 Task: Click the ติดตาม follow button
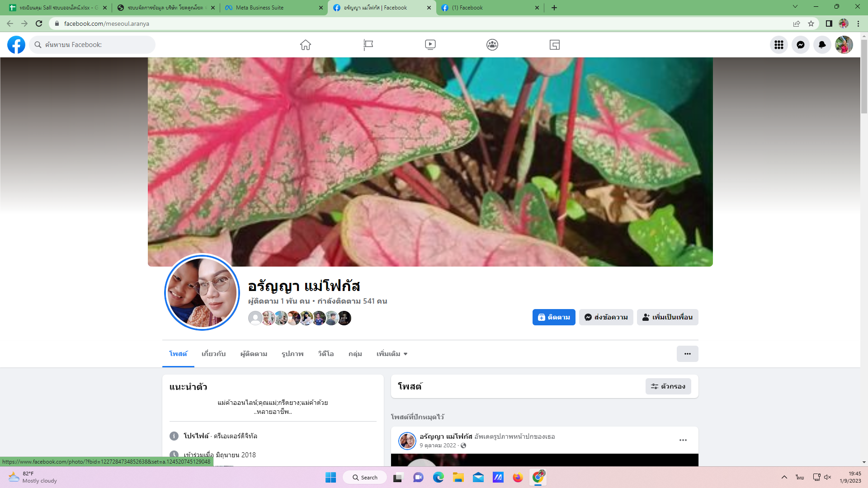553,317
